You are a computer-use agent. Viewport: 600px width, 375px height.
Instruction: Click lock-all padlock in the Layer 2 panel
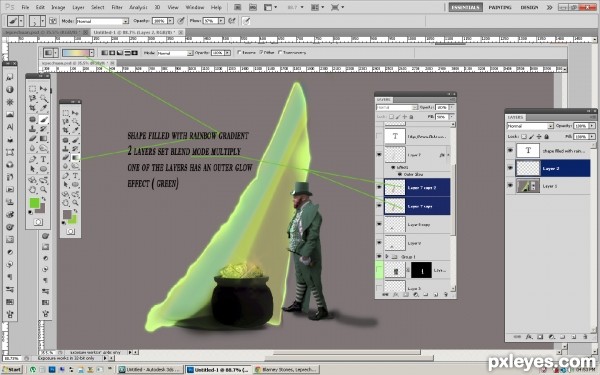coord(546,137)
